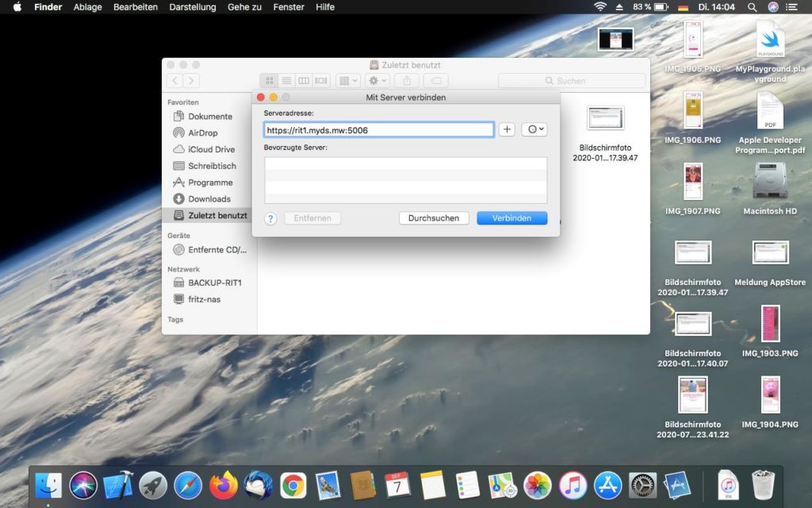Viewport: 812px width, 508px height.
Task: Open the Bearbeiten menu
Action: click(136, 6)
